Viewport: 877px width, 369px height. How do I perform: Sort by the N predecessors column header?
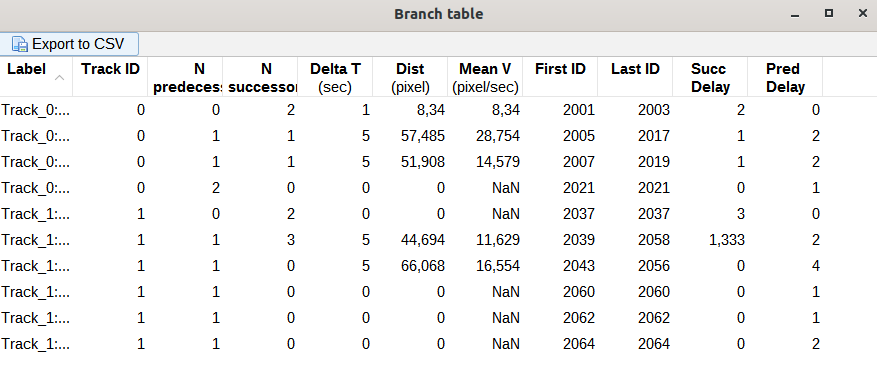(x=185, y=77)
